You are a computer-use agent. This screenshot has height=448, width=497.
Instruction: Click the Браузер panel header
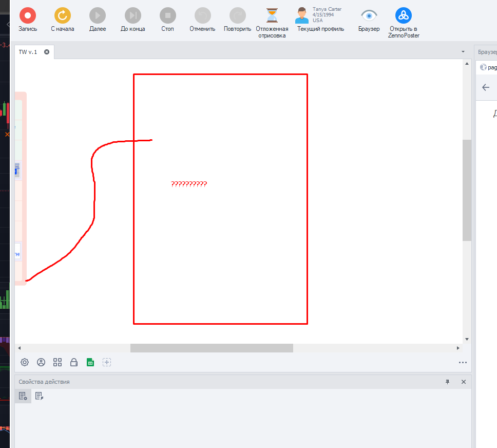point(487,52)
